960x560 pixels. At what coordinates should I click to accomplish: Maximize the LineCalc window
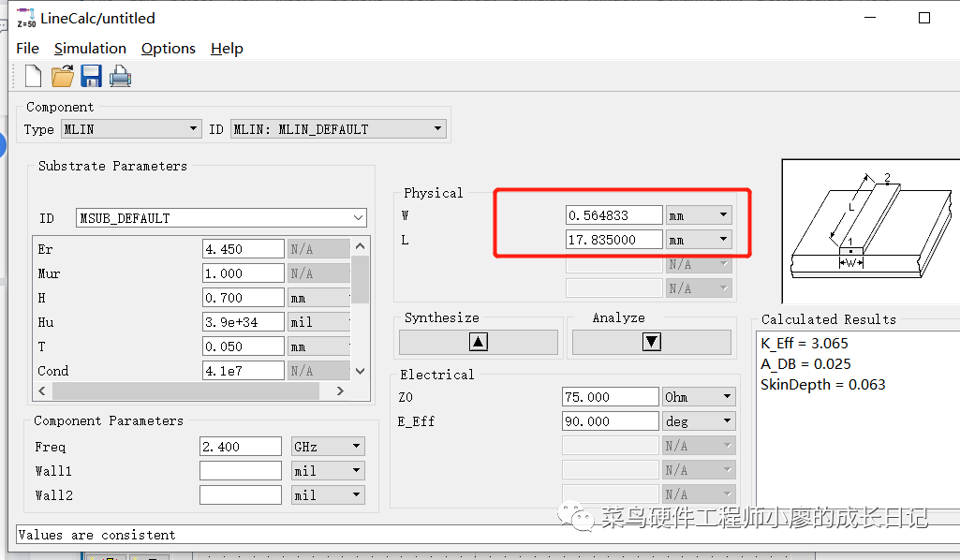pos(924,18)
